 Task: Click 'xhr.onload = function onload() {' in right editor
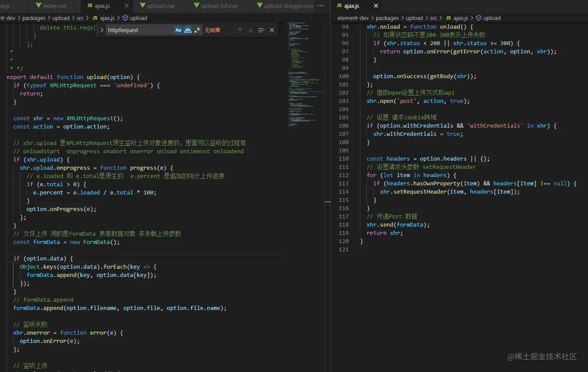pos(420,26)
